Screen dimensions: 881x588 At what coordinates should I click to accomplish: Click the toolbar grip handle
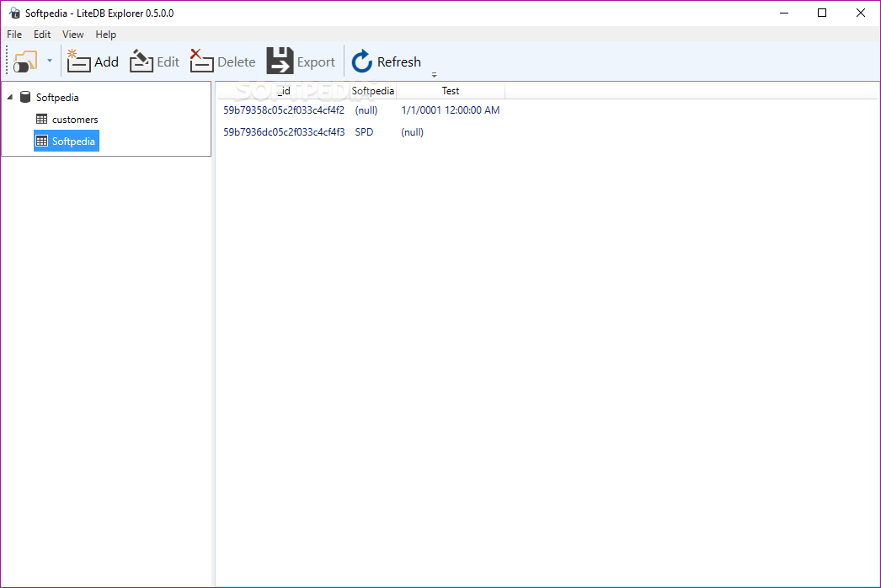click(8, 61)
